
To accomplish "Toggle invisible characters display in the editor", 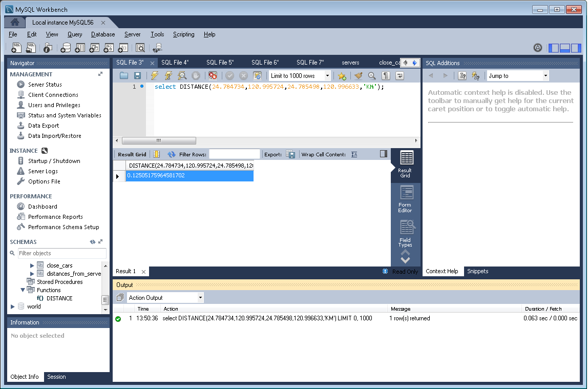I will pos(386,76).
